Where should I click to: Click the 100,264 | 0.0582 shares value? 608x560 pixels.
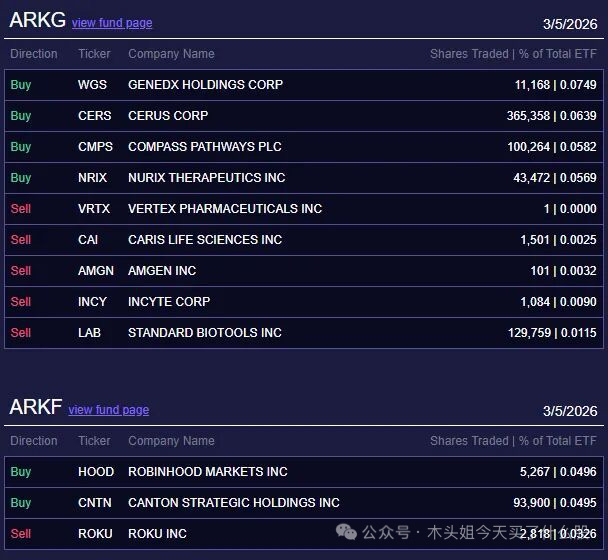552,147
